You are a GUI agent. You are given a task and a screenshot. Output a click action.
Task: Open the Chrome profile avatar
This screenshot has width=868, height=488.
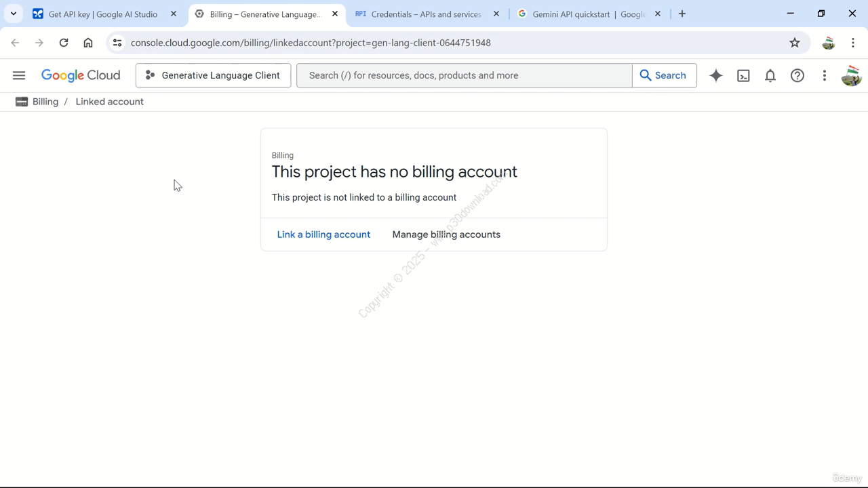click(x=828, y=43)
